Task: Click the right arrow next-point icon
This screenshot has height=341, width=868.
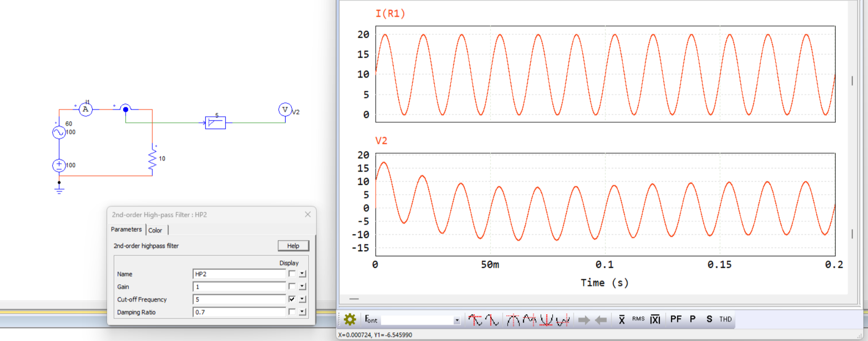Action: [584, 320]
